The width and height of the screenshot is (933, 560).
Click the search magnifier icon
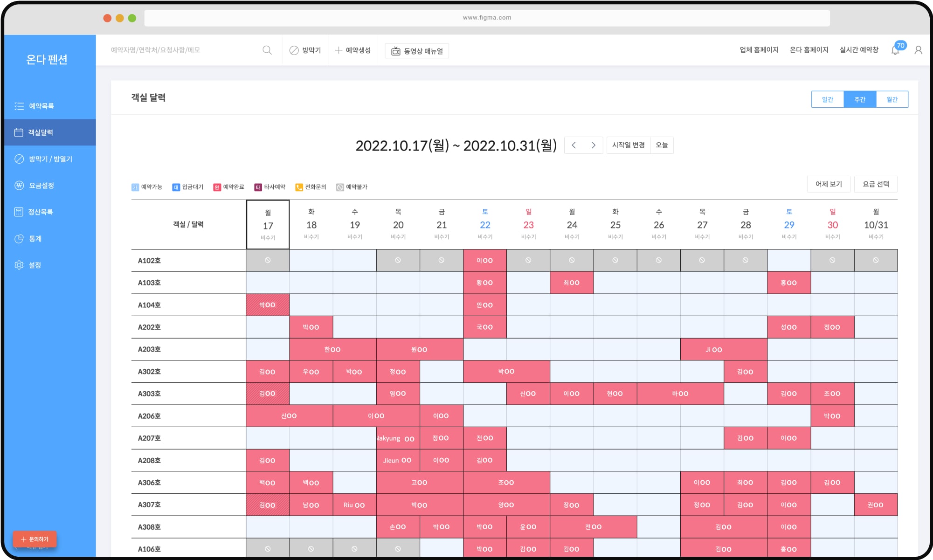267,50
